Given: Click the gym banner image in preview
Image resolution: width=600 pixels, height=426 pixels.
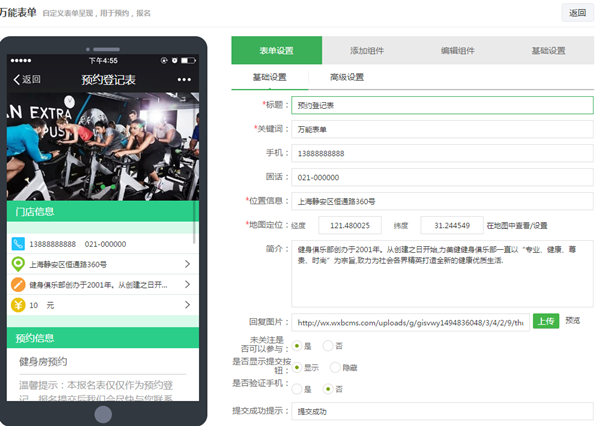Looking at the screenshot, I should coord(103,146).
